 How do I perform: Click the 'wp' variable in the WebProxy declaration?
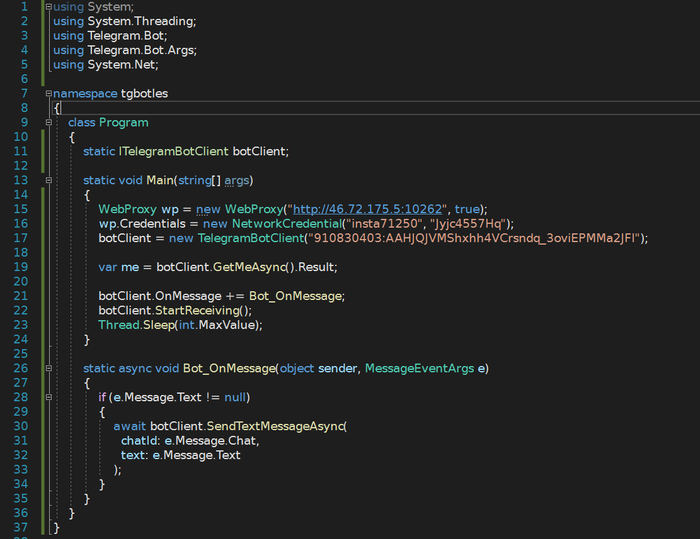pos(170,209)
